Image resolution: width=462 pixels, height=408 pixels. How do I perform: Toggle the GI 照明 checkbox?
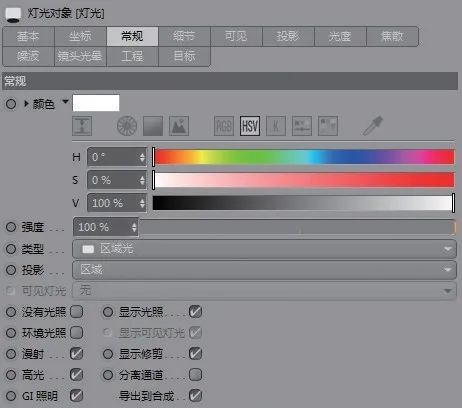tap(77, 396)
